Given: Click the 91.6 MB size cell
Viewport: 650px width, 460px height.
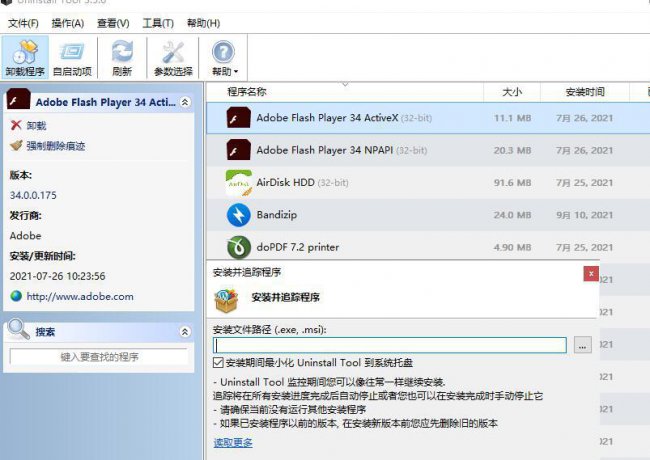Looking at the screenshot, I should coord(512,183).
